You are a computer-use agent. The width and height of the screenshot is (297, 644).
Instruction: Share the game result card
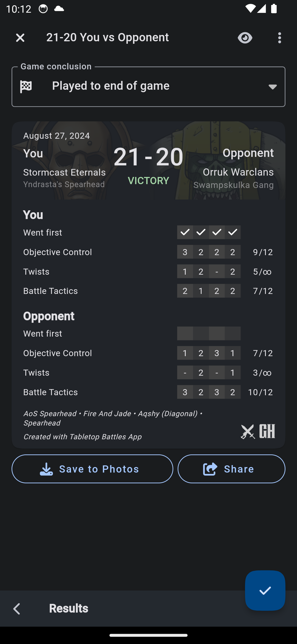pyautogui.click(x=231, y=469)
